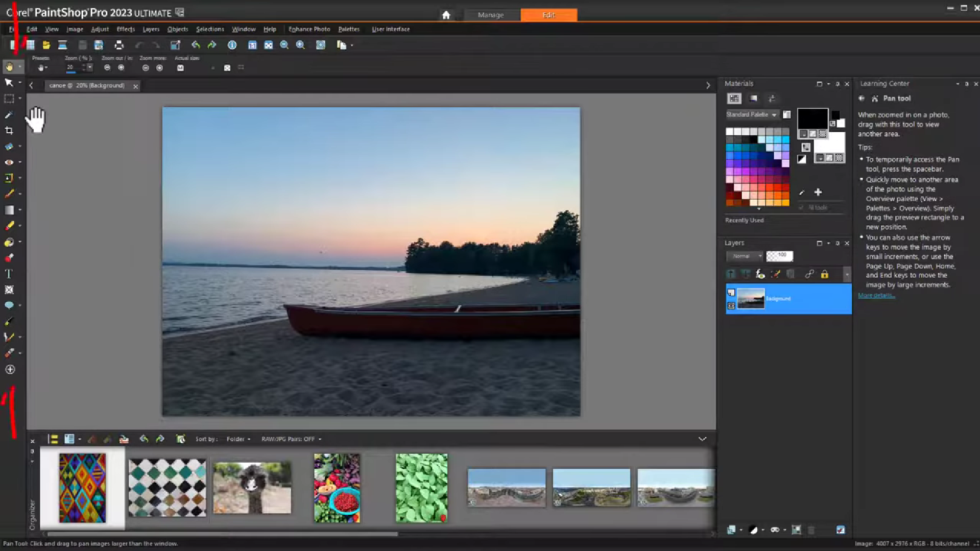Choose the Text tool
980x551 pixels.
(x=9, y=274)
